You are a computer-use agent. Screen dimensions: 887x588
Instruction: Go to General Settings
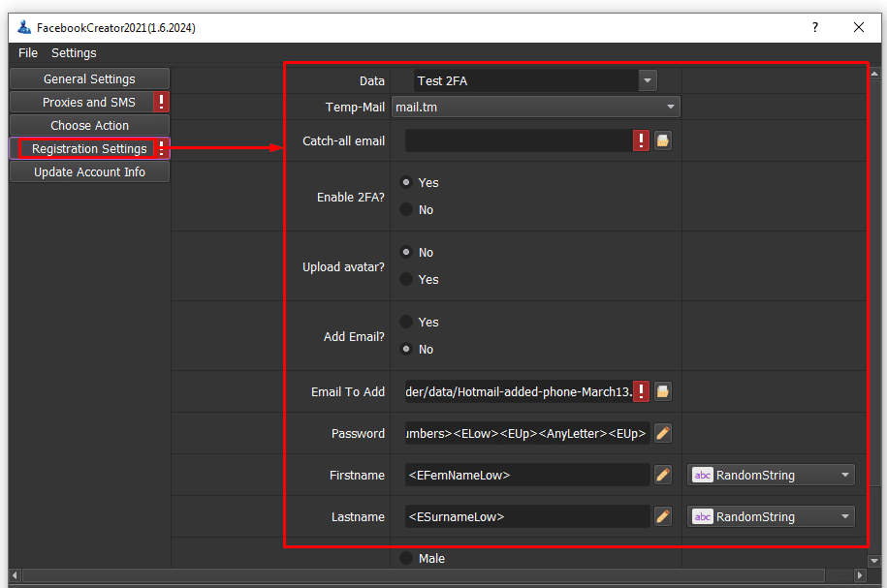coord(89,79)
